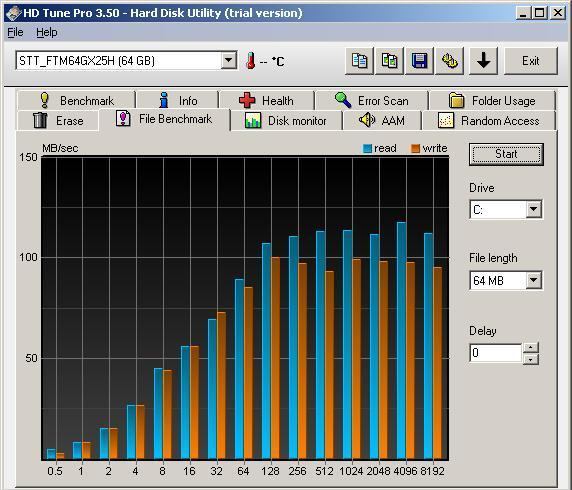Image resolution: width=572 pixels, height=490 pixels.
Task: Increase Delay with the up stepper
Action: pyautogui.click(x=531, y=347)
